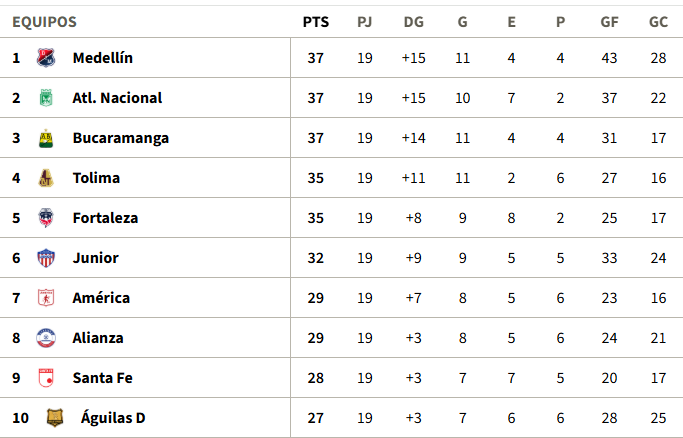Screen dimensions: 683x438
Task: Click the Alianza team crest
Action: coord(45,338)
